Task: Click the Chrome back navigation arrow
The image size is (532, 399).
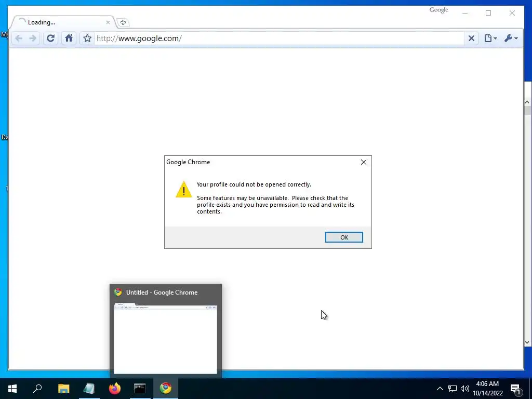Action: click(19, 38)
